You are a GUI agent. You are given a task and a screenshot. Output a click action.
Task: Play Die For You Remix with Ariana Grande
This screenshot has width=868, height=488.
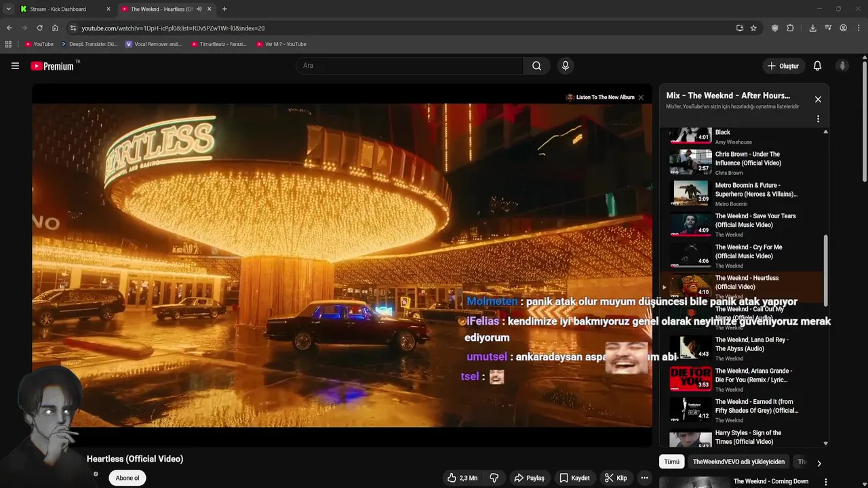[743, 380]
